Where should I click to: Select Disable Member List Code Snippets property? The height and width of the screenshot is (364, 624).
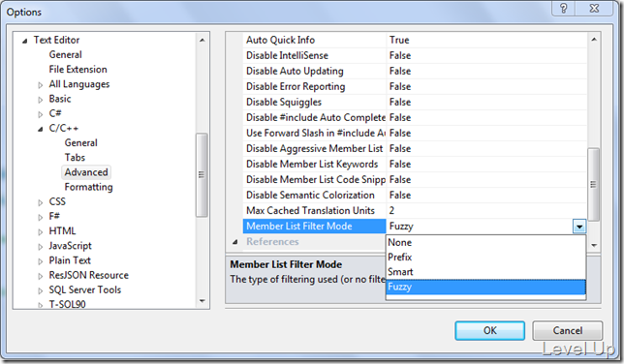(x=314, y=179)
